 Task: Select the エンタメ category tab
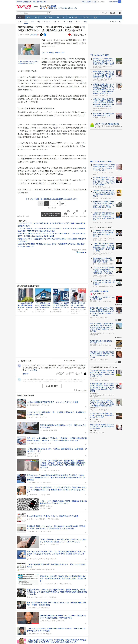coord(47,22)
